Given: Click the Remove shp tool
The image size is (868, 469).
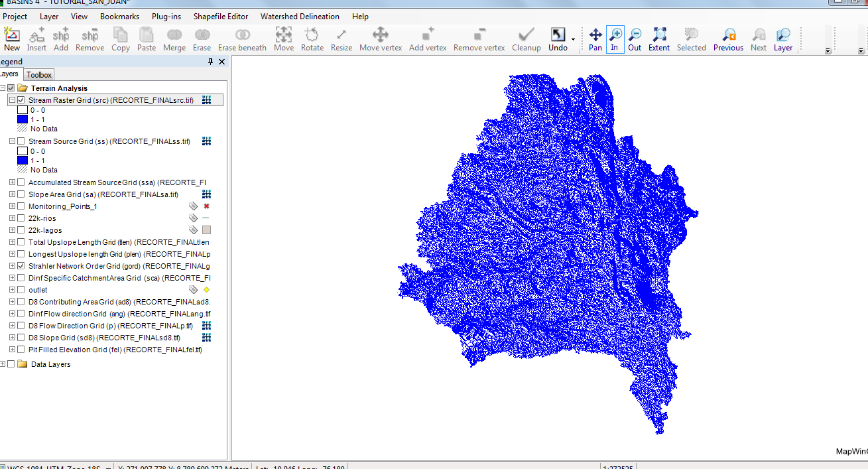Looking at the screenshot, I should tap(90, 39).
